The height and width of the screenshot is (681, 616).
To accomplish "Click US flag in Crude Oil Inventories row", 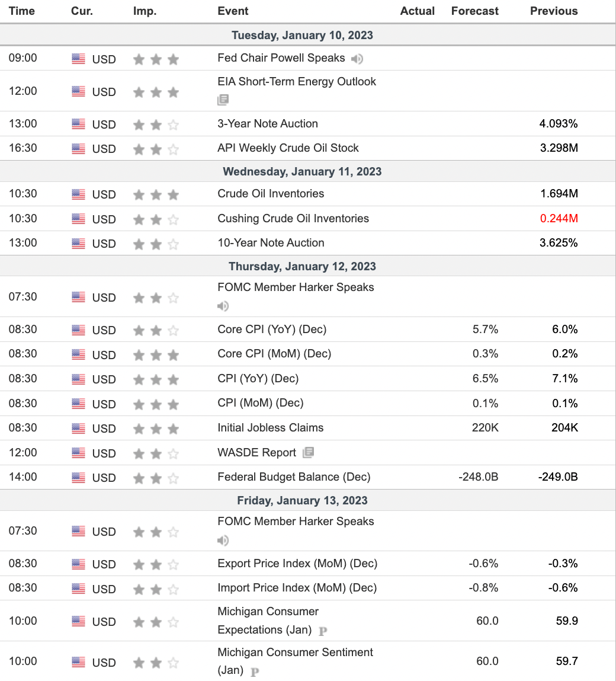I will coord(78,194).
